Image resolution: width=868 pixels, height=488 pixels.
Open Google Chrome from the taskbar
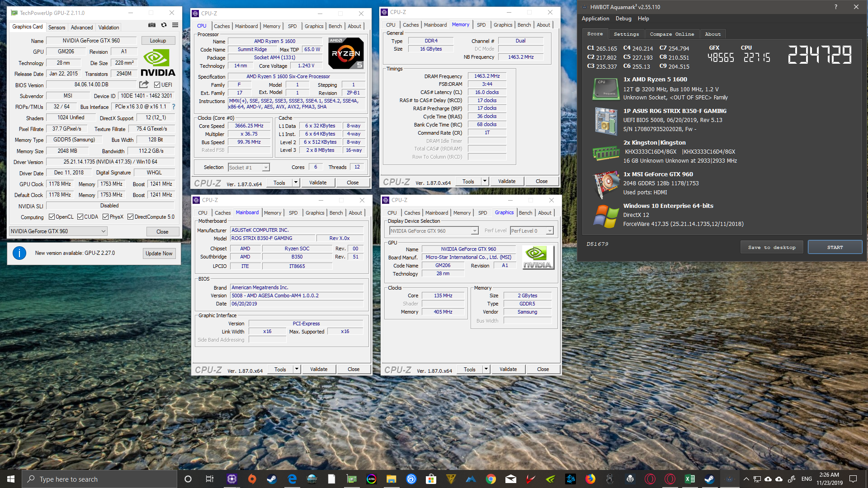(491, 479)
